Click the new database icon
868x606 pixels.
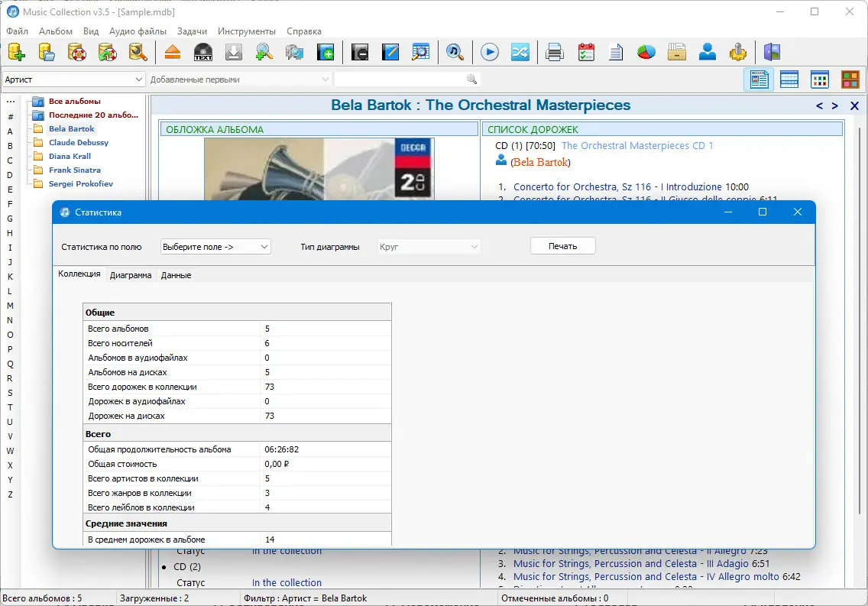pos(16,52)
